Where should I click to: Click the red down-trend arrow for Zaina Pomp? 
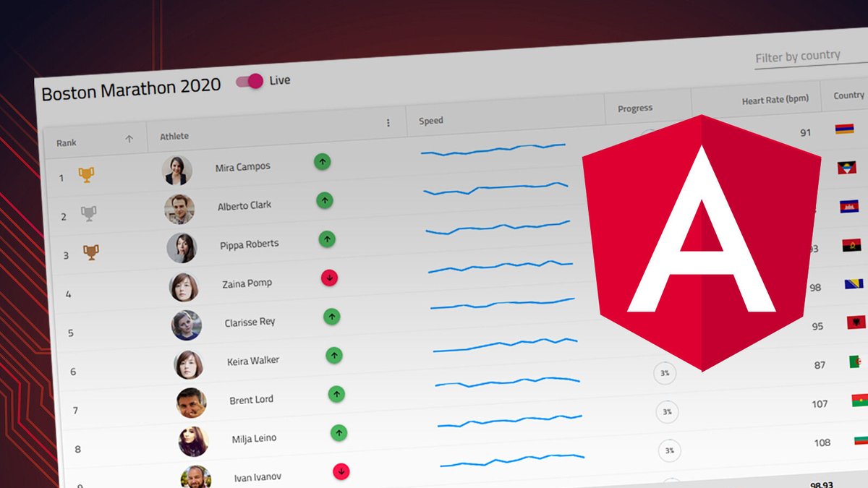pos(328,278)
